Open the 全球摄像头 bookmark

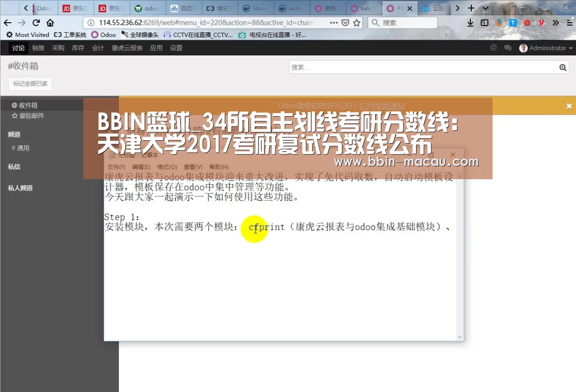[140, 35]
